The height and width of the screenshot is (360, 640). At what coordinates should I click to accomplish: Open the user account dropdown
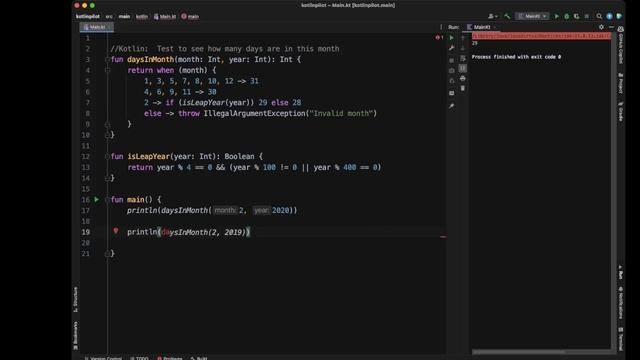click(493, 16)
